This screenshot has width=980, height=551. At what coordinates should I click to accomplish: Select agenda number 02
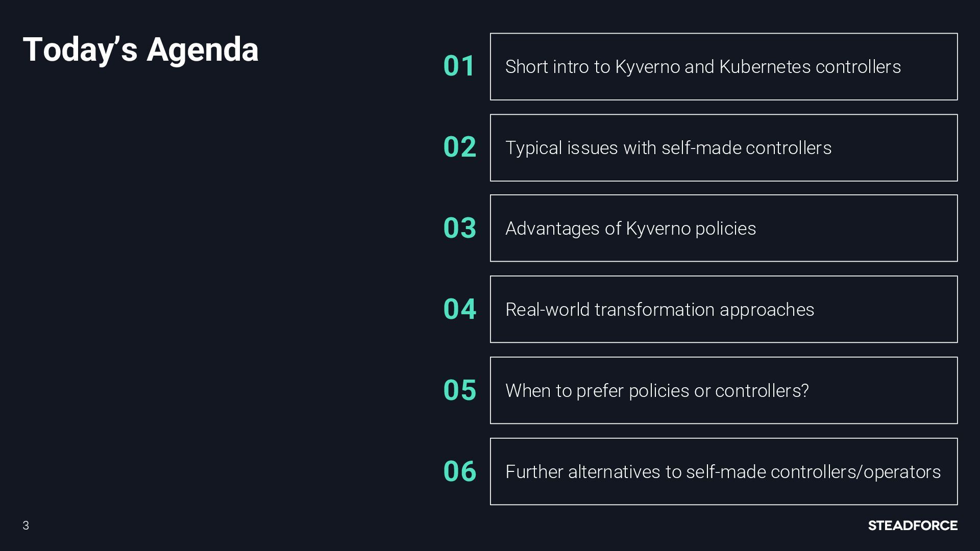[459, 147]
